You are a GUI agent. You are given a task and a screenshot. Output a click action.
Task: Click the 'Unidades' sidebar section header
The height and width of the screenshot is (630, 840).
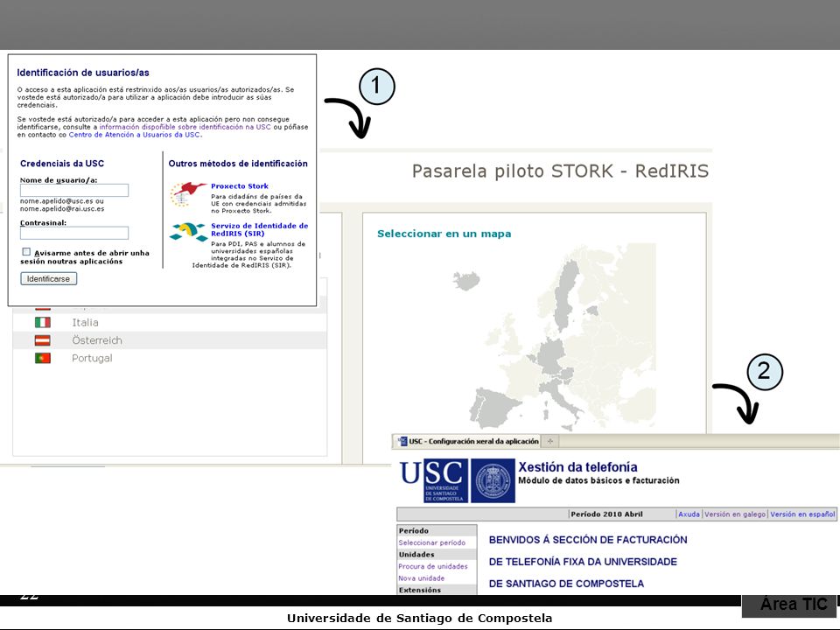tap(437, 555)
